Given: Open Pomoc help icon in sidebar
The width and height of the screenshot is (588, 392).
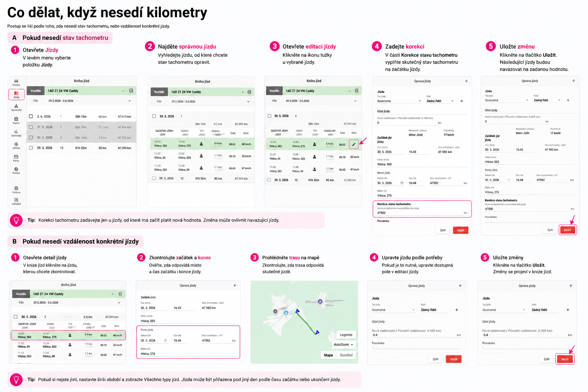Looking at the screenshot, I should 16,171.
